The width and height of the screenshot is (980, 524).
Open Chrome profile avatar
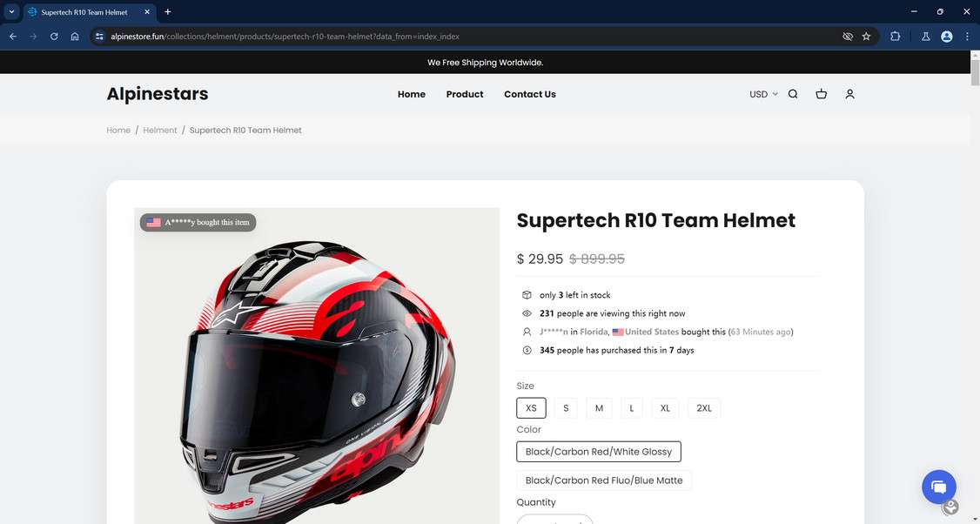(946, 37)
